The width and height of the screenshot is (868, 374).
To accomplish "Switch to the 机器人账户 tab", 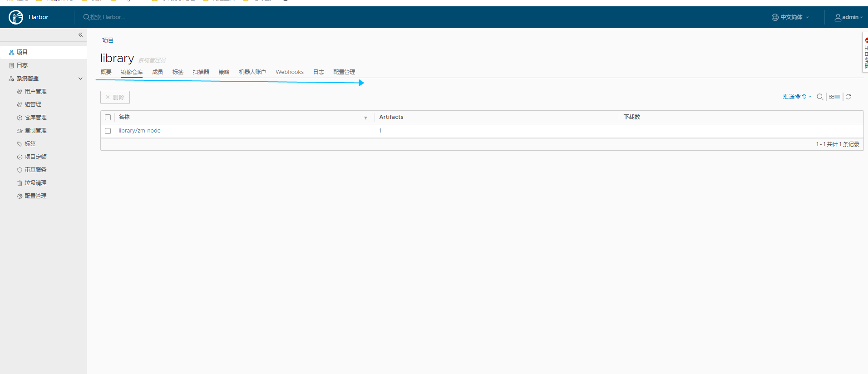I will click(x=252, y=72).
